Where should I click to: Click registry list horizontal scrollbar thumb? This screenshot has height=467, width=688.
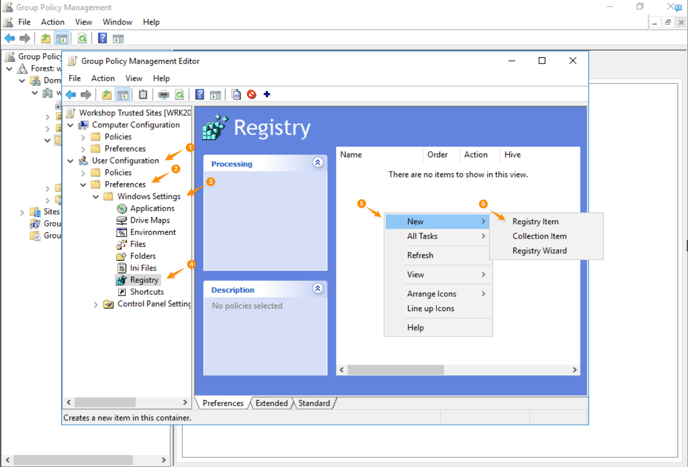tap(396, 370)
